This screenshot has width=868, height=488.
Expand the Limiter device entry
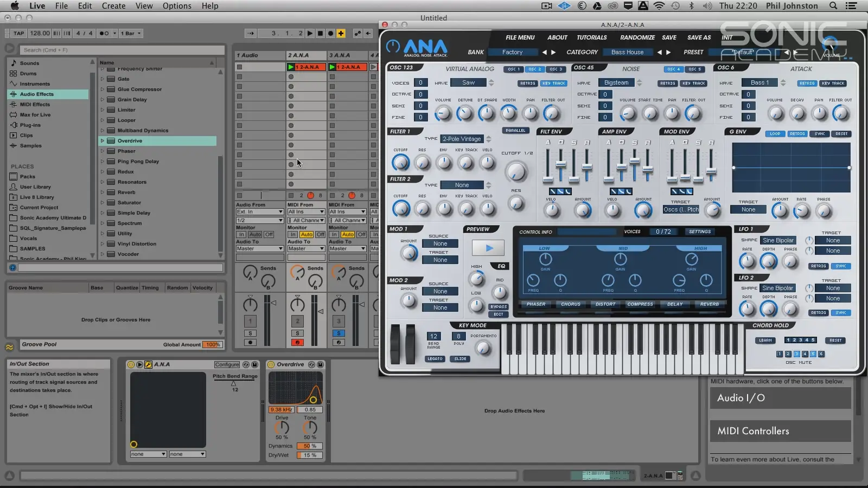[102, 110]
